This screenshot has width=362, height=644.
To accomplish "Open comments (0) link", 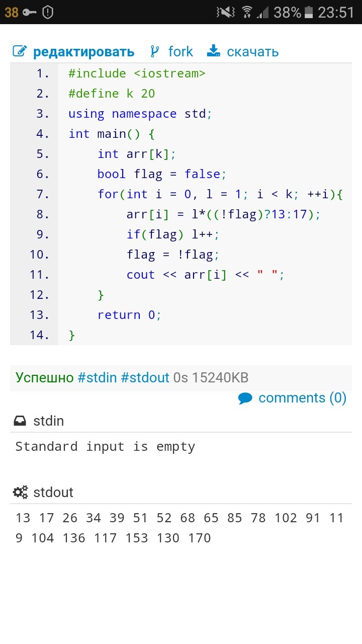I will pos(303,398).
